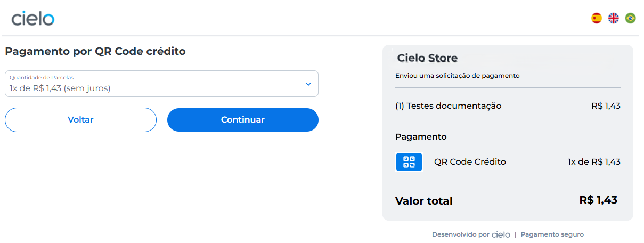
Task: Switch language to Spanish flag
Action: coord(597,18)
